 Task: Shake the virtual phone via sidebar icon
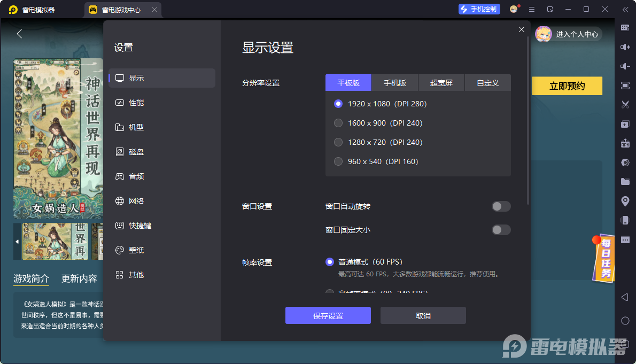624,220
